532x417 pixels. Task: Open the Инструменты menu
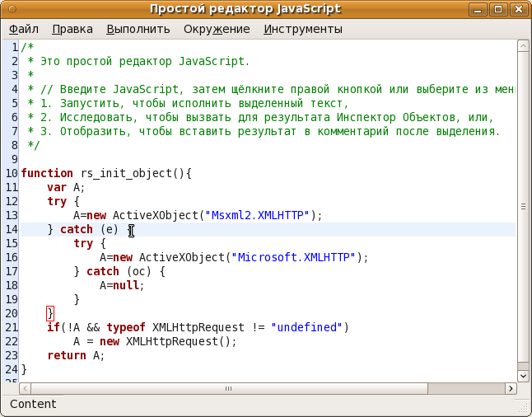click(303, 29)
